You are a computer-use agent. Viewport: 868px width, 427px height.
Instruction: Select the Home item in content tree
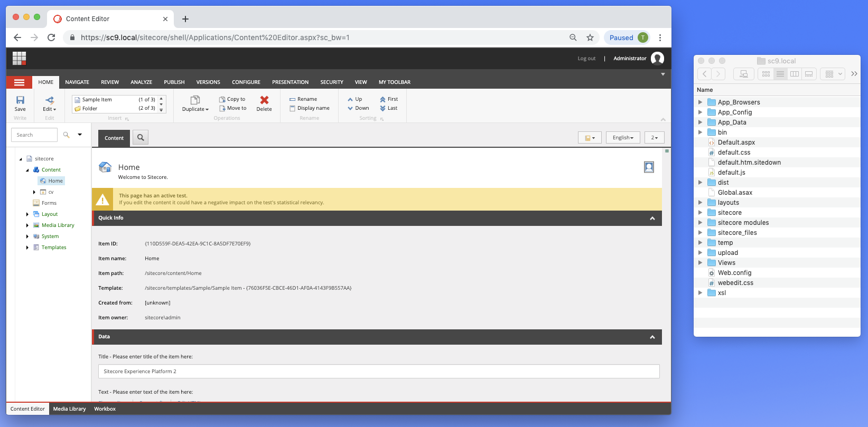coord(52,181)
